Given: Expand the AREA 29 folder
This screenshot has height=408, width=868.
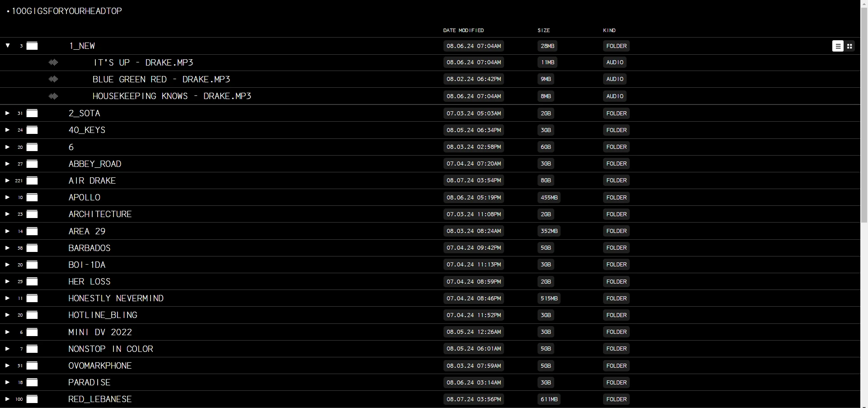Looking at the screenshot, I should click(7, 231).
